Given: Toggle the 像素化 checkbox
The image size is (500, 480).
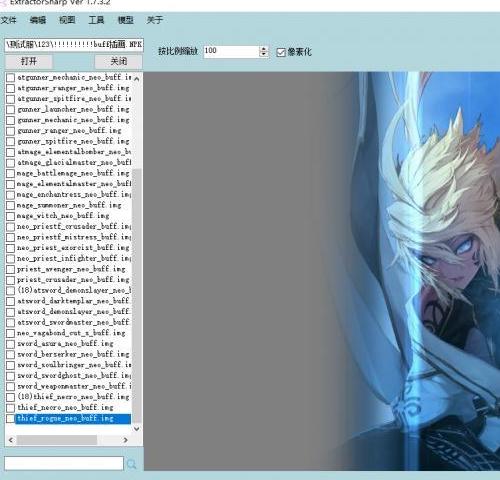Looking at the screenshot, I should 281,52.
